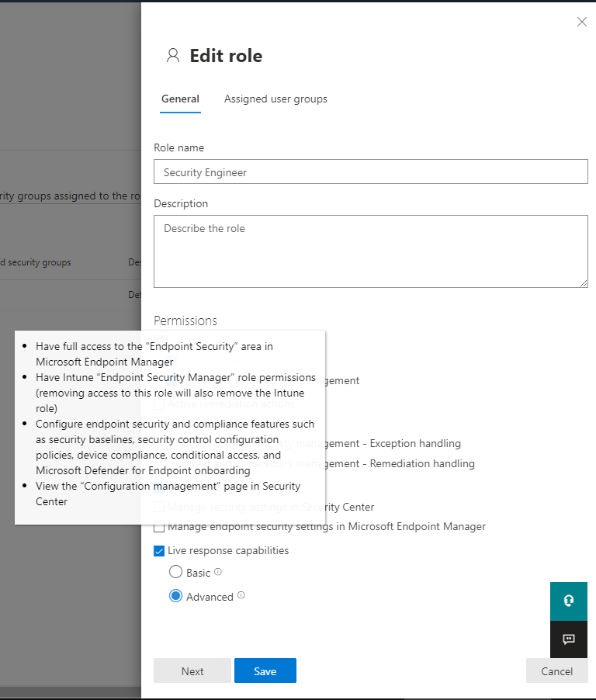596x700 pixels.
Task: Close the Edit role panel
Action: click(582, 22)
